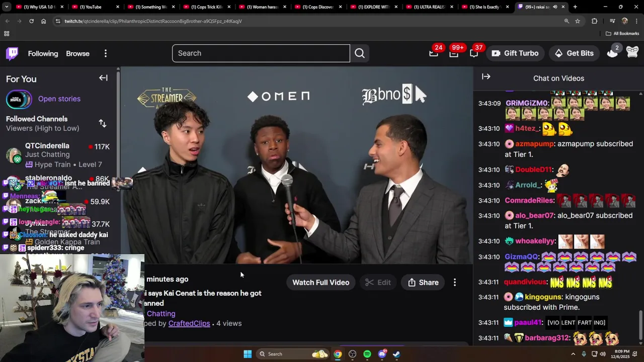Open the media control icon
This screenshot has height=362, width=644.
tap(612, 21)
